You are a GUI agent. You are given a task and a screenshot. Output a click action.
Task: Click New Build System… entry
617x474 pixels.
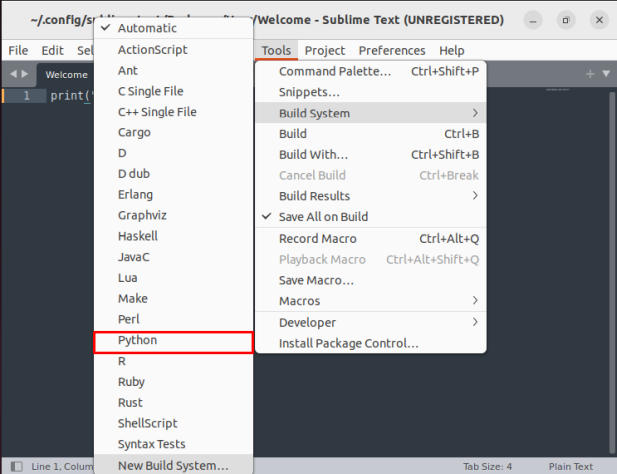pyautogui.click(x=172, y=465)
